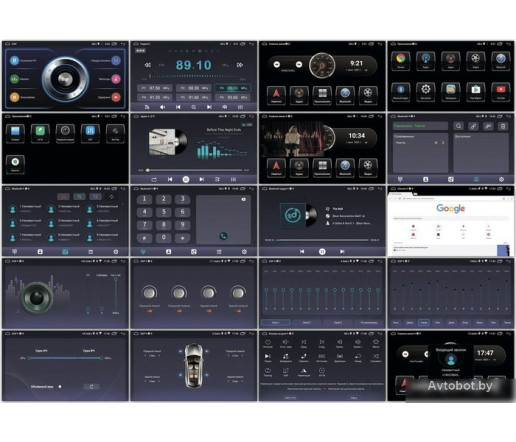Image resolution: width=516 pixels, height=442 pixels.
Task: Toggle the small switch above the song title
Action: coord(247,125)
